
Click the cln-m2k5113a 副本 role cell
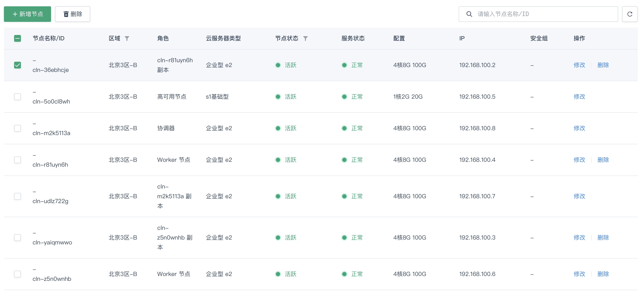(174, 196)
